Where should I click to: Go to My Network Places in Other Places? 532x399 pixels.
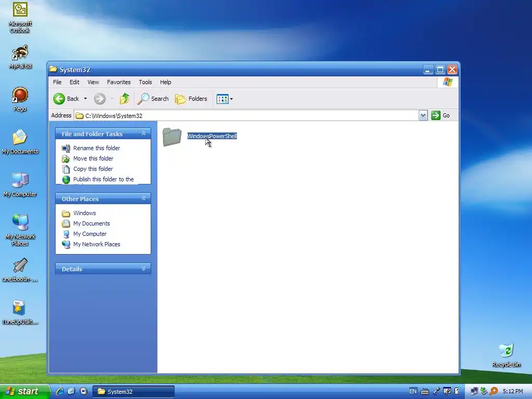(97, 244)
